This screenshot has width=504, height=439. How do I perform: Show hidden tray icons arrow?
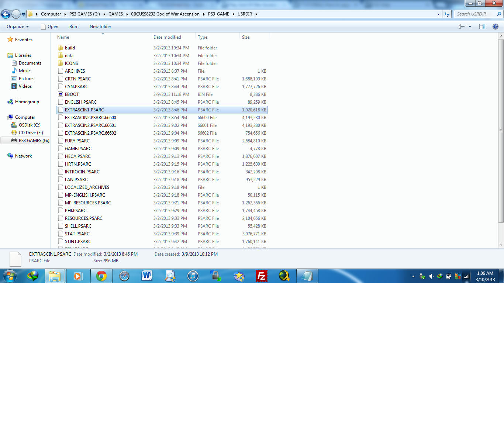413,276
